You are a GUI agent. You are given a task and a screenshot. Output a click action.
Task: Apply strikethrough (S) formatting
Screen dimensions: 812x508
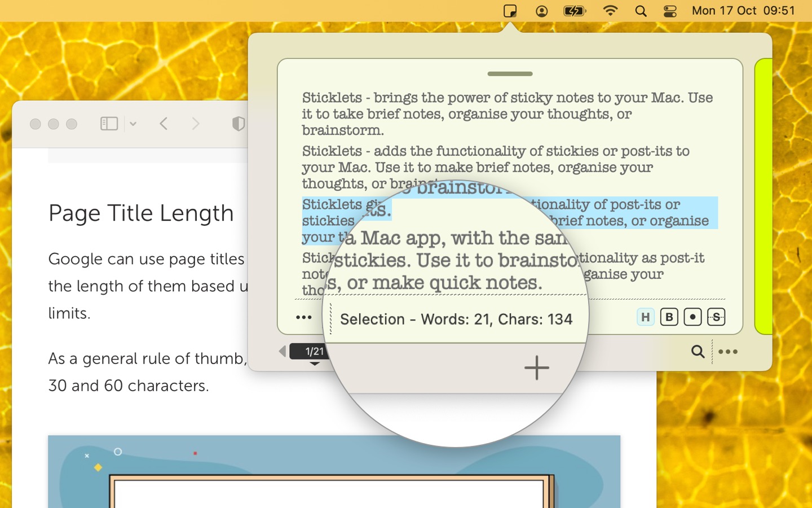(x=716, y=317)
